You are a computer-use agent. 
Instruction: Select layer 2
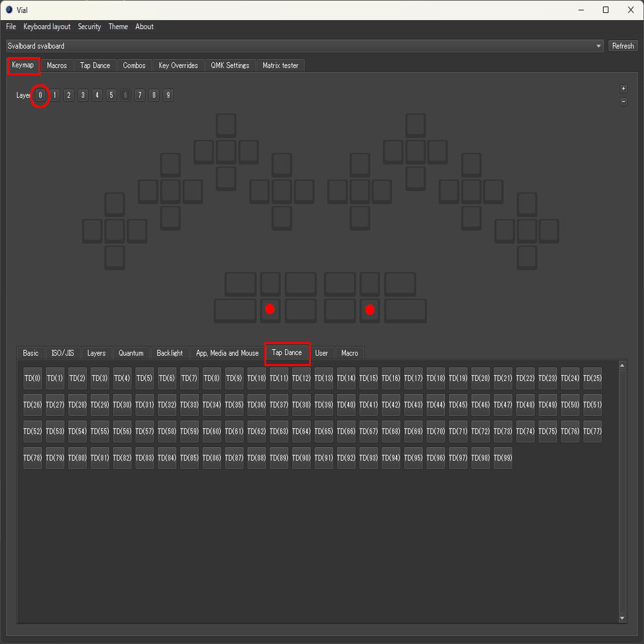[69, 95]
